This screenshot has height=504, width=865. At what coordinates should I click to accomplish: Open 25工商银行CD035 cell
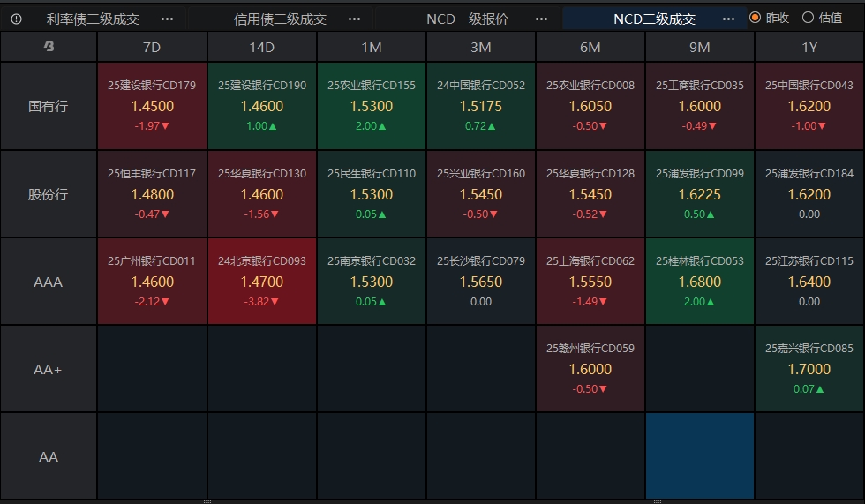(x=699, y=106)
